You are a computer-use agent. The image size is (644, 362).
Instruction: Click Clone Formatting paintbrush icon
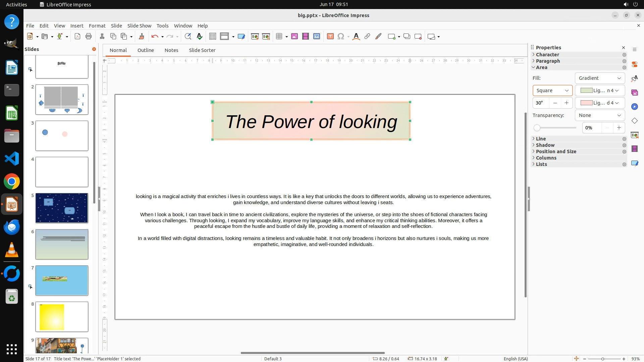(x=141, y=37)
